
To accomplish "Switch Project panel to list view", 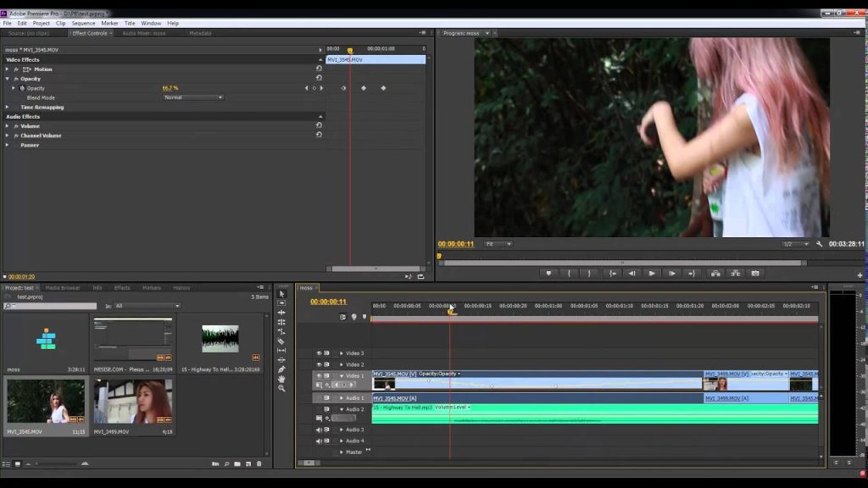I will tap(6, 463).
